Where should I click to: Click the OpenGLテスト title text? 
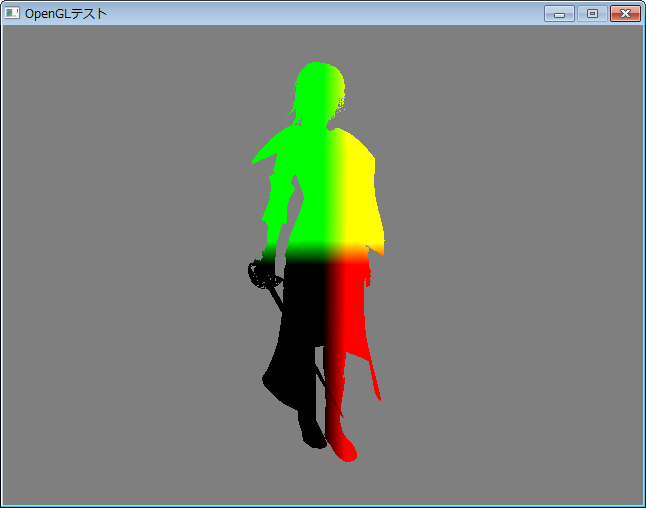(x=66, y=13)
